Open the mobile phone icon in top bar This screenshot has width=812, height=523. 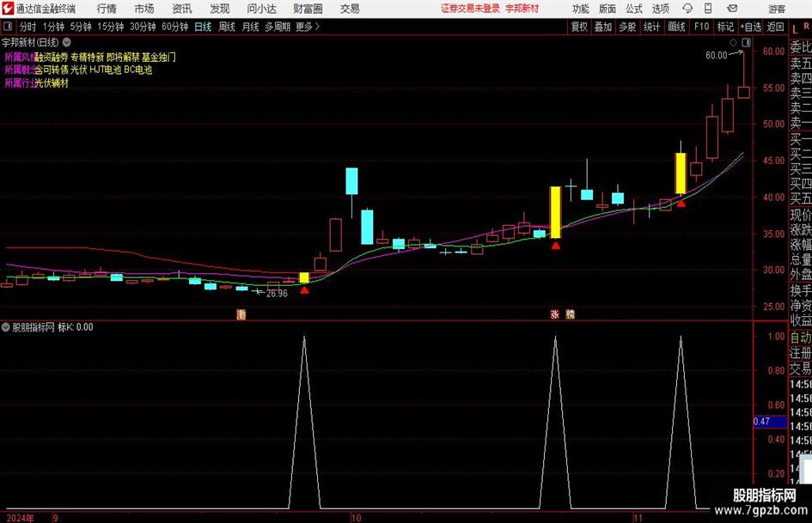[x=708, y=9]
